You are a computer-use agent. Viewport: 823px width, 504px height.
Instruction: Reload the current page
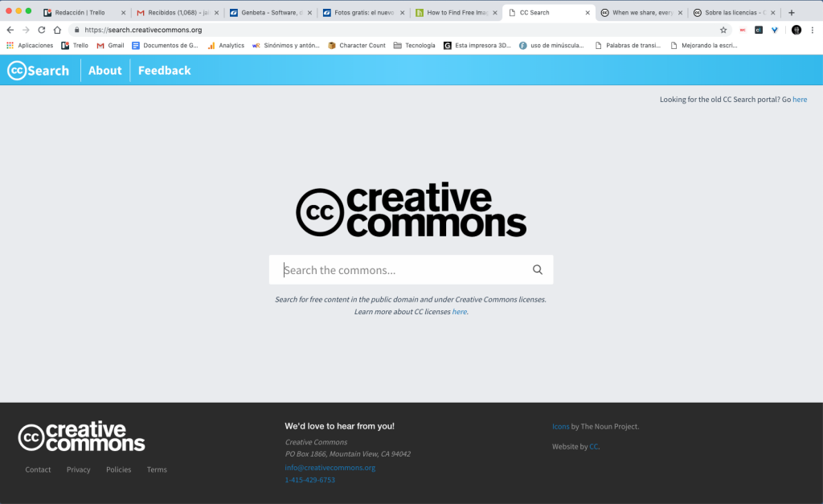42,30
